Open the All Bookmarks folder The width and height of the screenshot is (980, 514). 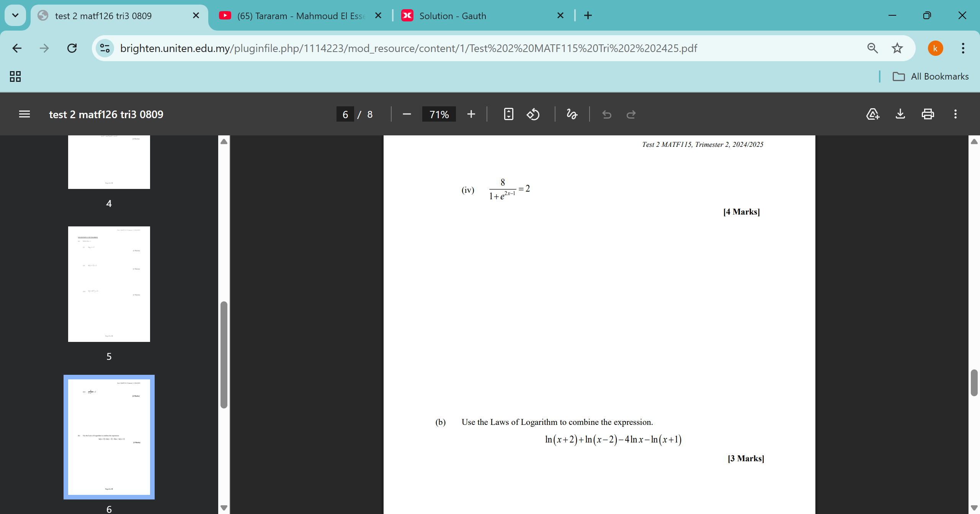pyautogui.click(x=931, y=76)
